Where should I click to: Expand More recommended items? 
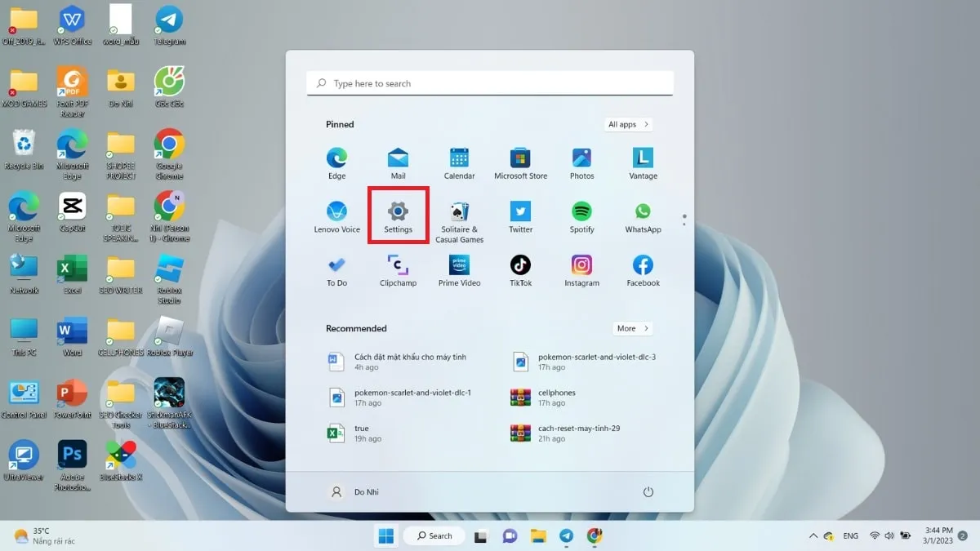[632, 328]
